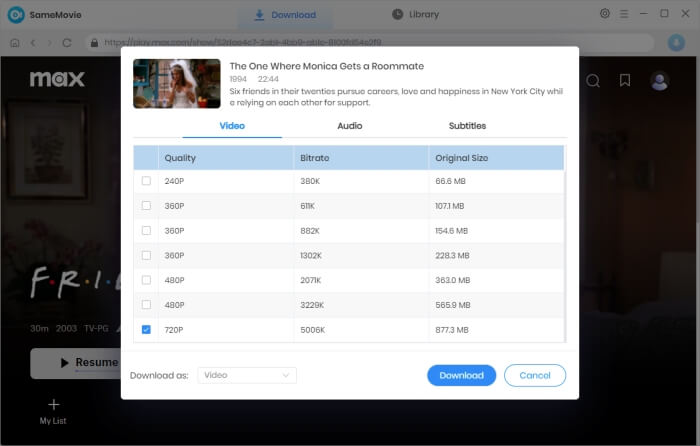Screen dimensions: 700x446
Task: Go back with the browser back arrow
Action: pyautogui.click(x=33, y=43)
